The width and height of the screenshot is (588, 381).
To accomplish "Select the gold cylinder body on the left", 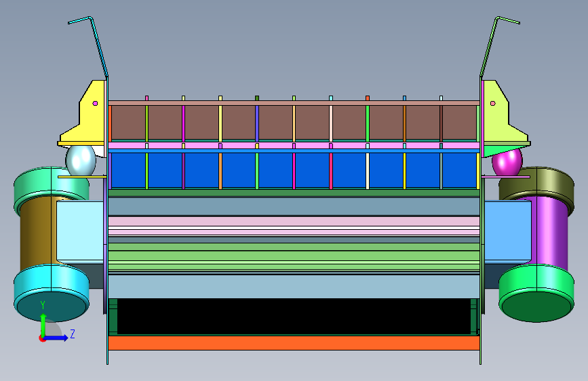I will [x=37, y=233].
